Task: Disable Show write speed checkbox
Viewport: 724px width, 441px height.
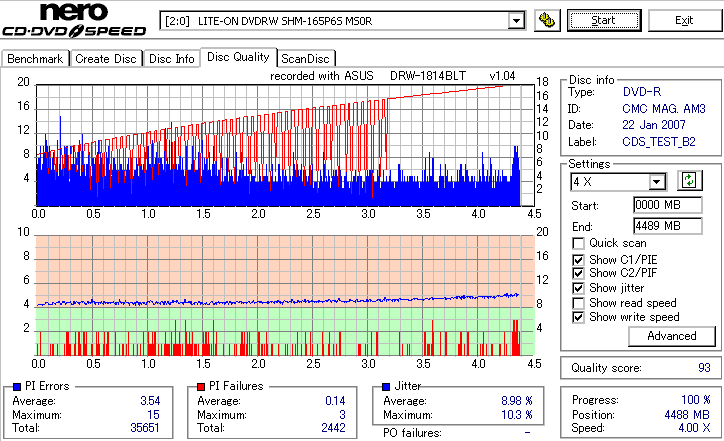Action: 578,317
